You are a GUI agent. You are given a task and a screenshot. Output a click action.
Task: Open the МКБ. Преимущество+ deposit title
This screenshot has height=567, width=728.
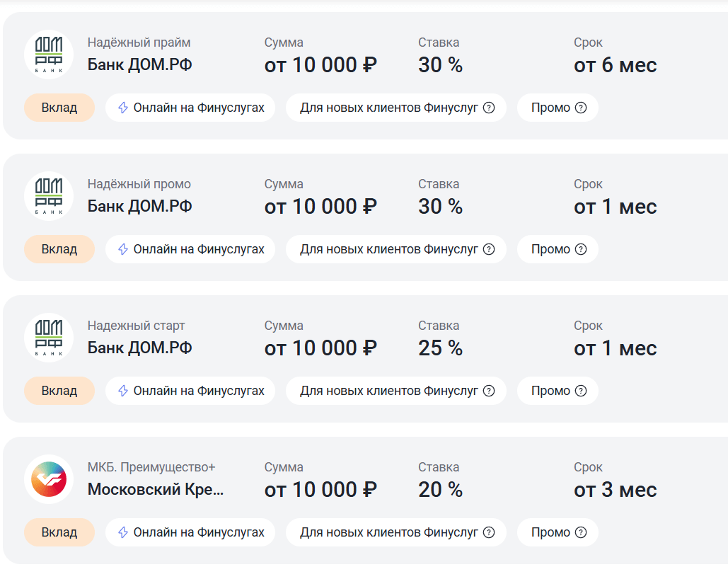151,467
